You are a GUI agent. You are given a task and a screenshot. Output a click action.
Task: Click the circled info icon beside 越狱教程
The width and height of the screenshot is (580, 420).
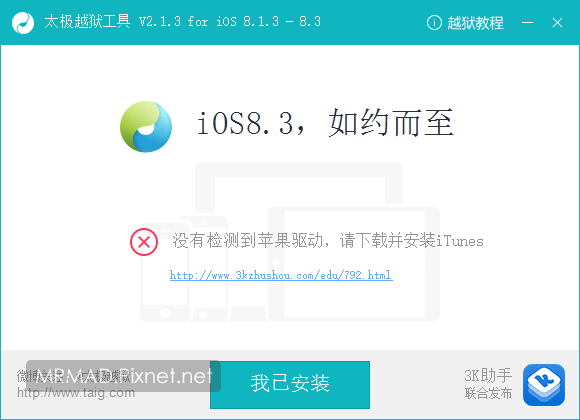[x=434, y=23]
